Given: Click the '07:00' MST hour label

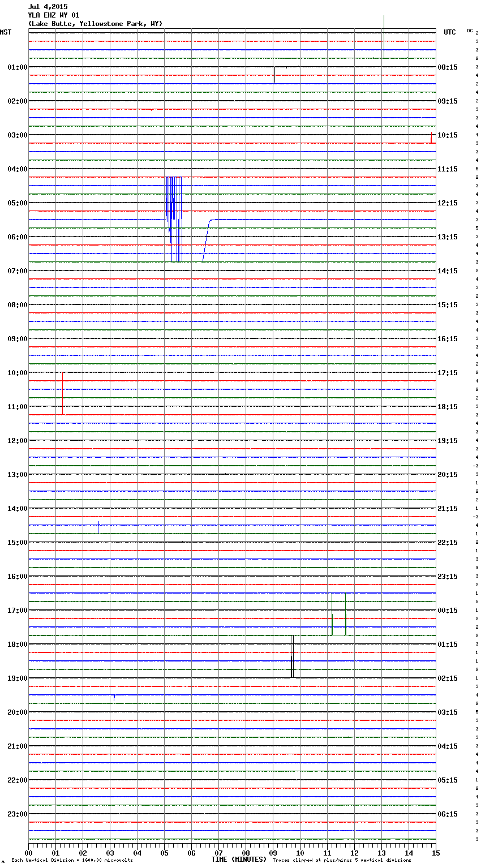Looking at the screenshot, I should tap(18, 271).
